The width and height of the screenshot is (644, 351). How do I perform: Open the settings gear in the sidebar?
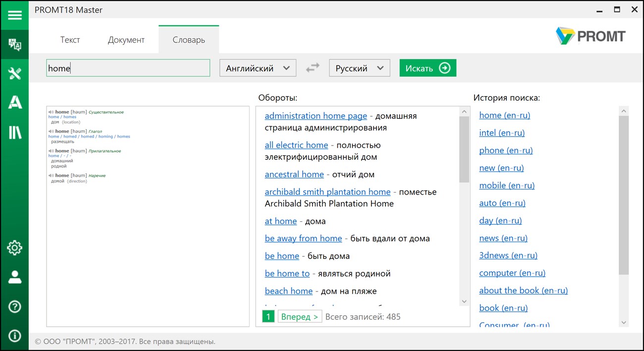click(15, 248)
